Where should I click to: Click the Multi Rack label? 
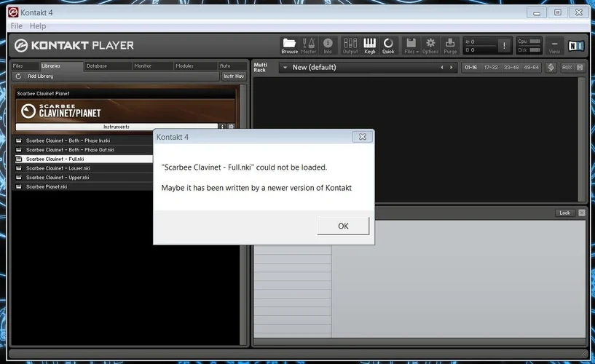[x=260, y=68]
